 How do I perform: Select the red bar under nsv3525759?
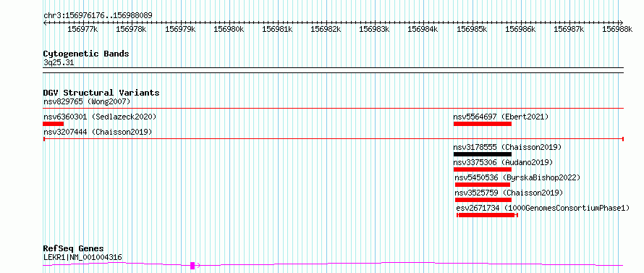483,200
